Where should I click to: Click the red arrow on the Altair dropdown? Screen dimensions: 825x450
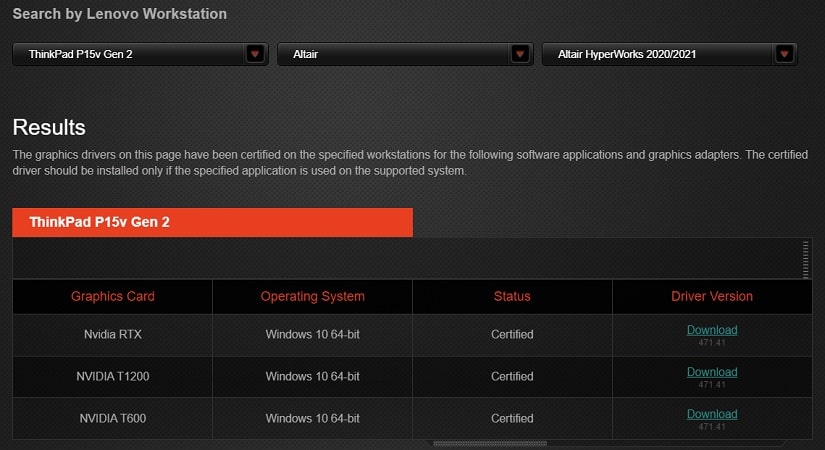click(x=520, y=54)
